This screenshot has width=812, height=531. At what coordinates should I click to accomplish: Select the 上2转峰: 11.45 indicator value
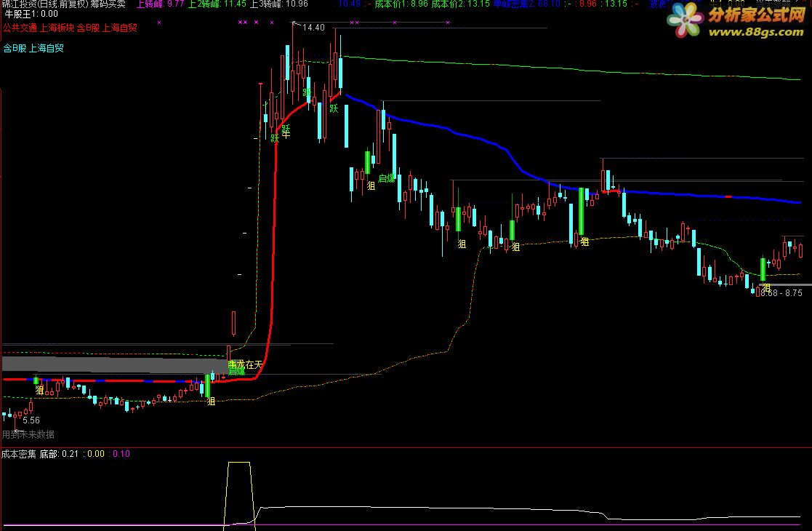[x=217, y=4]
